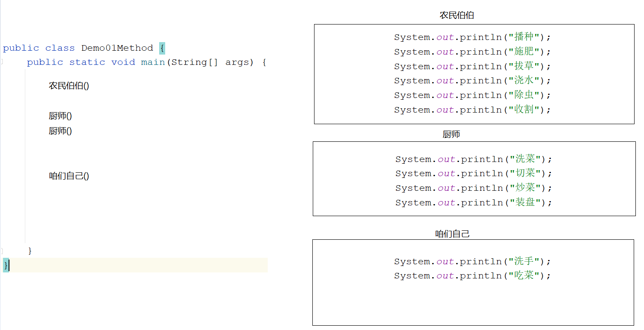
Task: Click the println "吃菜" line
Action: pos(472,276)
